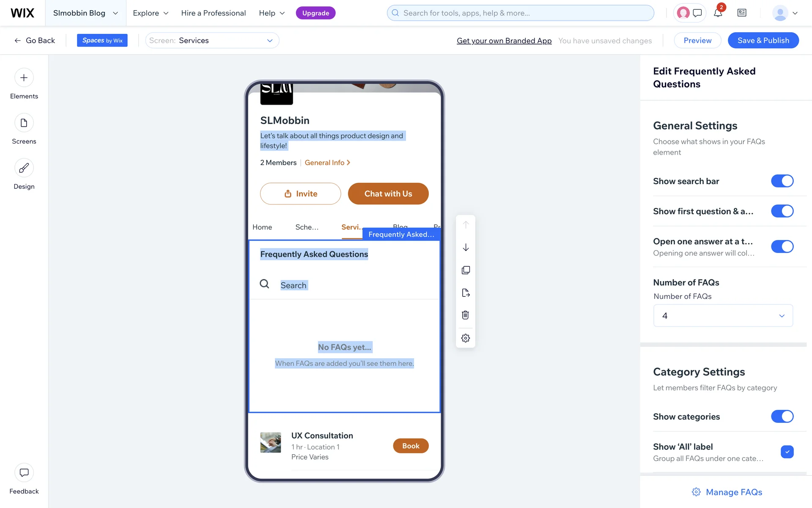Click Save & Publish
The height and width of the screenshot is (508, 812).
[x=763, y=41]
